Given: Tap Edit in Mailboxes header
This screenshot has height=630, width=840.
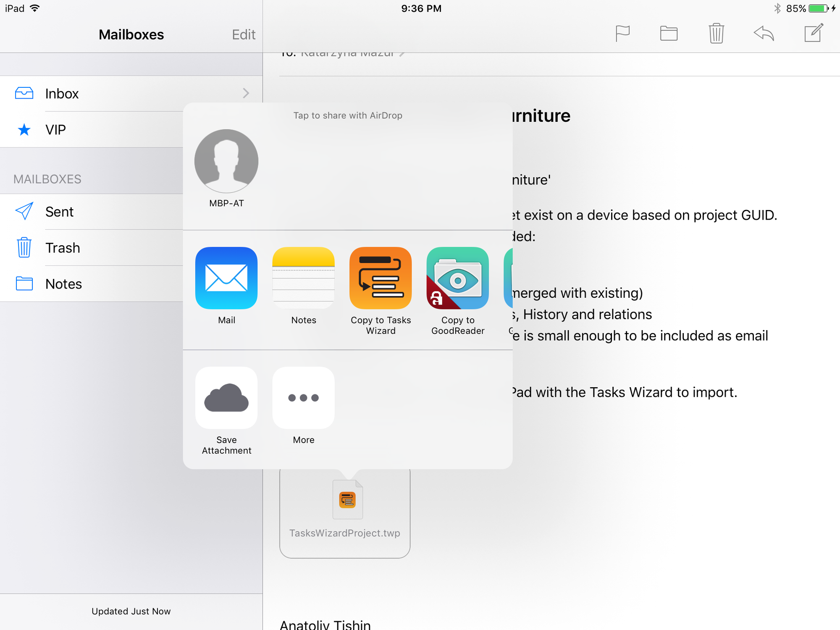Looking at the screenshot, I should 244,34.
